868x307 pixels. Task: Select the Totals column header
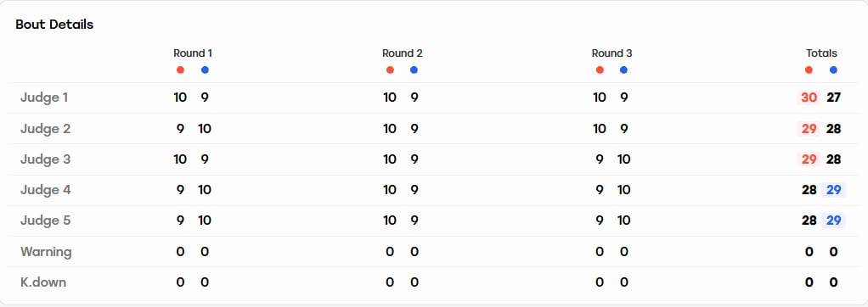(821, 53)
